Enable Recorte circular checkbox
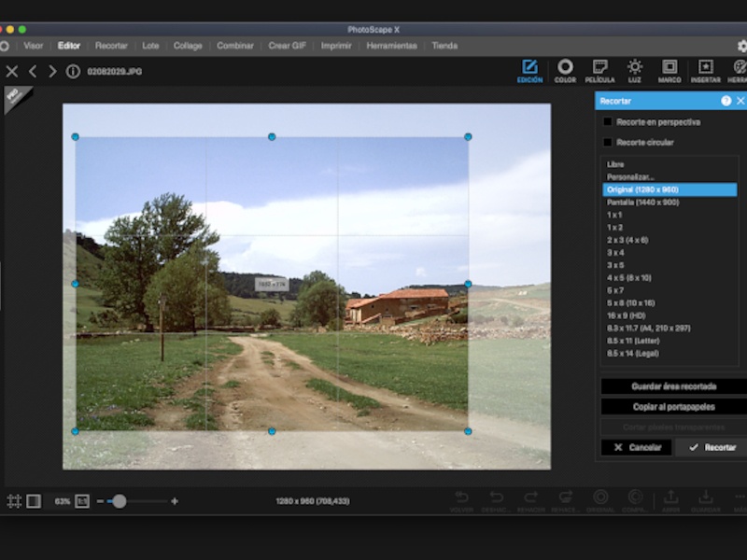The image size is (747, 560). [608, 143]
